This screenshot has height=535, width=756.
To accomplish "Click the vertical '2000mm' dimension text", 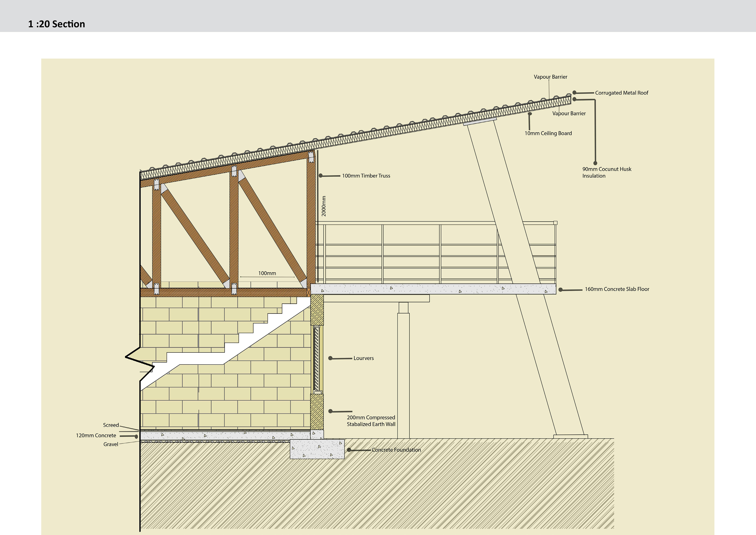I will point(324,206).
